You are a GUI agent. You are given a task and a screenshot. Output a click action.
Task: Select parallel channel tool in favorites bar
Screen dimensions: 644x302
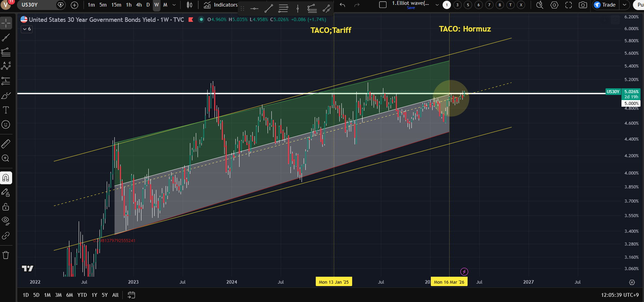coord(327,8)
